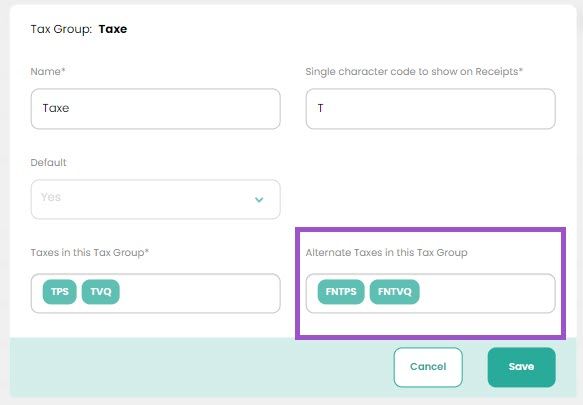Focus the single character receipt code field
583x405 pixels.
[x=431, y=109]
